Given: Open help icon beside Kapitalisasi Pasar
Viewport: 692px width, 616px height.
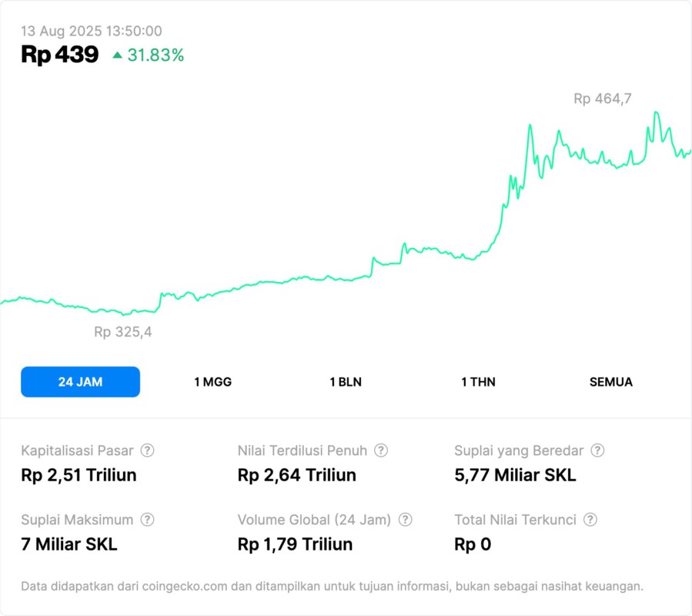Looking at the screenshot, I should (x=147, y=450).
